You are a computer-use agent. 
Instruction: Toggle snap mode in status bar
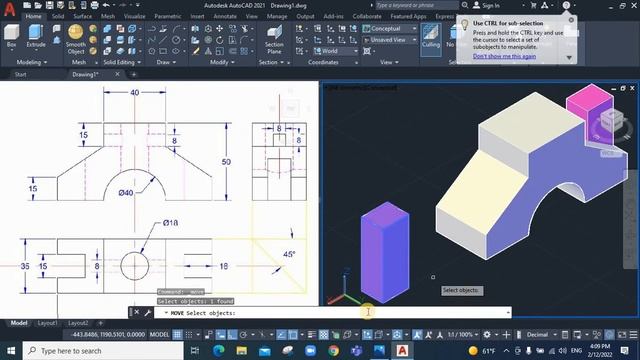point(189,335)
